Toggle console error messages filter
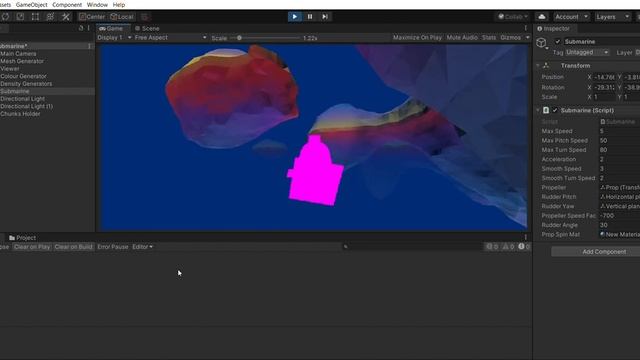The width and height of the screenshot is (640, 360). pos(524,247)
